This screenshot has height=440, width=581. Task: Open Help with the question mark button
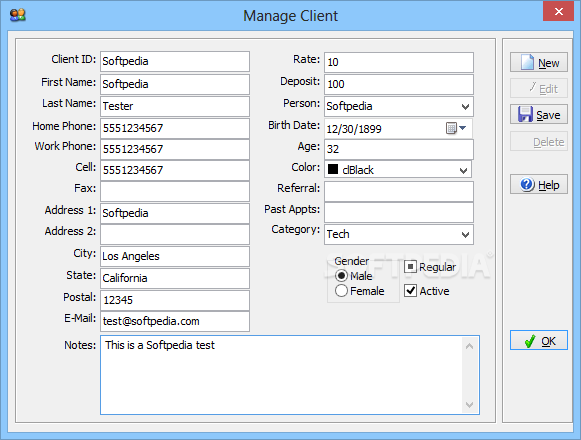tap(539, 184)
